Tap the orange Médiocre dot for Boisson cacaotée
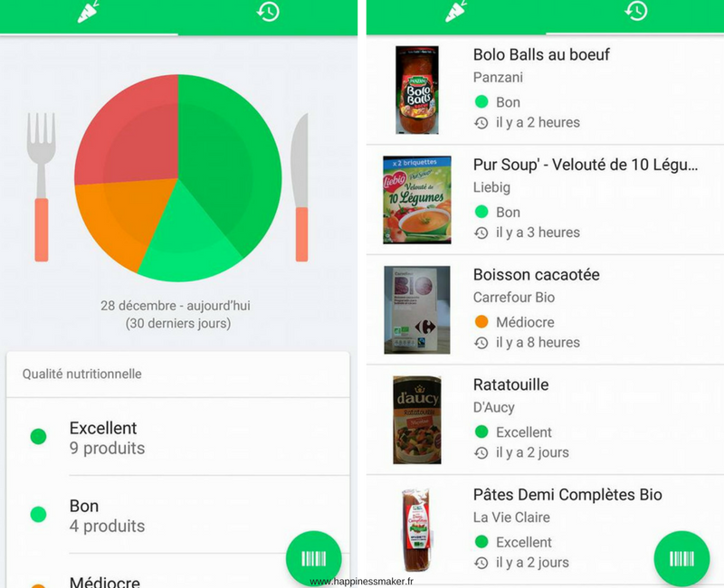The height and width of the screenshot is (588, 724). tap(481, 322)
